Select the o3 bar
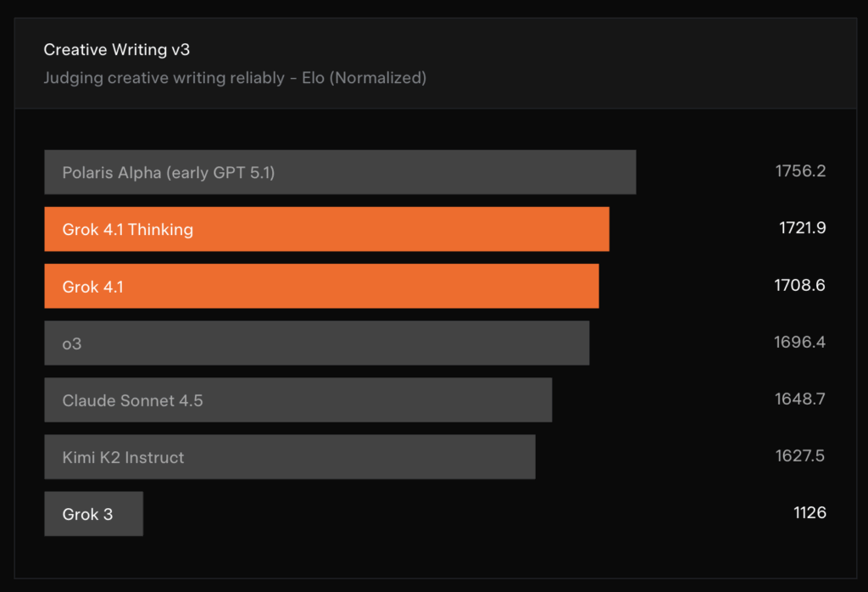 click(x=317, y=343)
